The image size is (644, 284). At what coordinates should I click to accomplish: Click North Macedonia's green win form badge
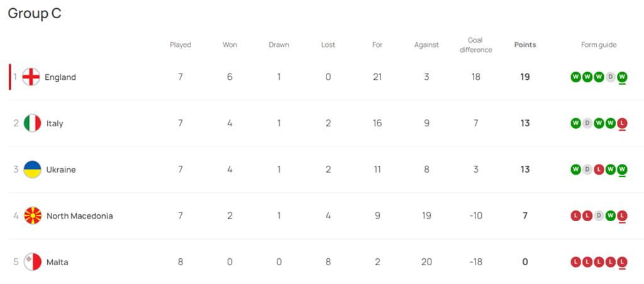click(611, 216)
